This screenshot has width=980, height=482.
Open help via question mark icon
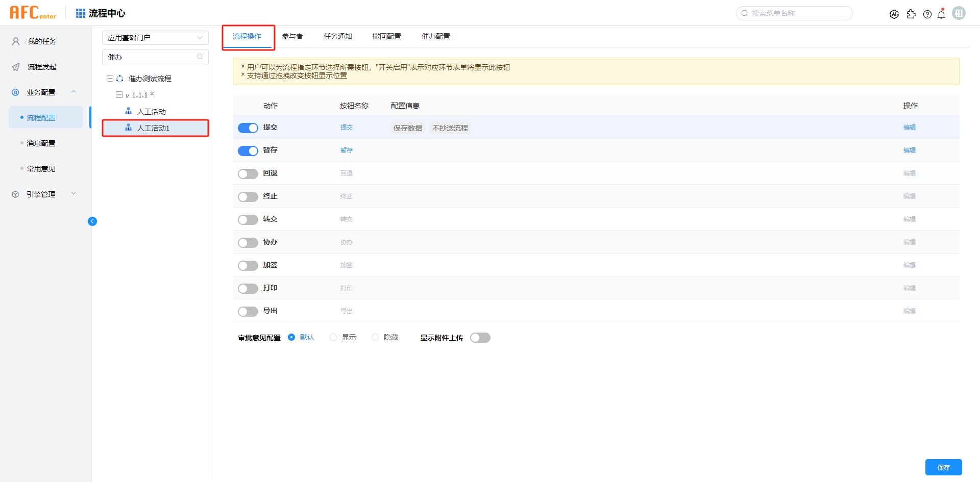927,14
